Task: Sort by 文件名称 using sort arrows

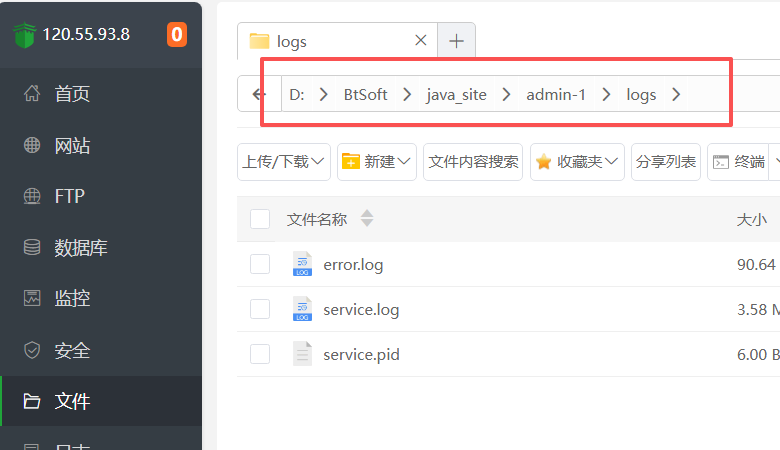Action: point(367,218)
